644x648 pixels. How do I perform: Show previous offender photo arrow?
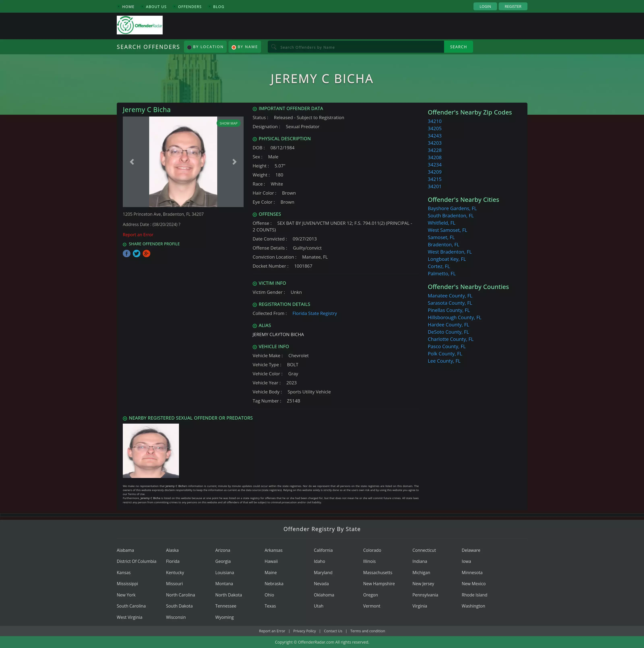[x=132, y=162]
